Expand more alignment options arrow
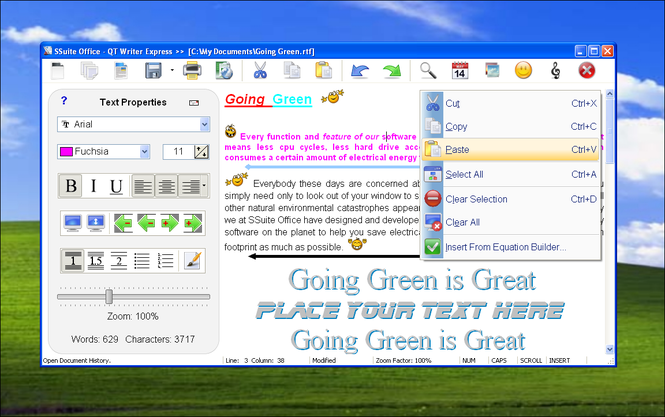This screenshot has height=417, width=665. point(204,186)
